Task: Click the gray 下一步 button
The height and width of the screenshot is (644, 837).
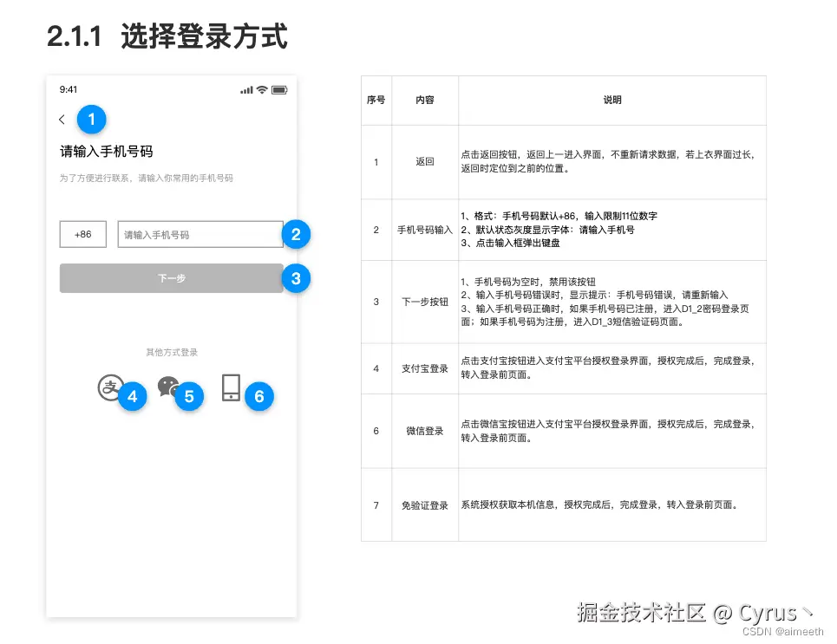Action: (x=172, y=278)
